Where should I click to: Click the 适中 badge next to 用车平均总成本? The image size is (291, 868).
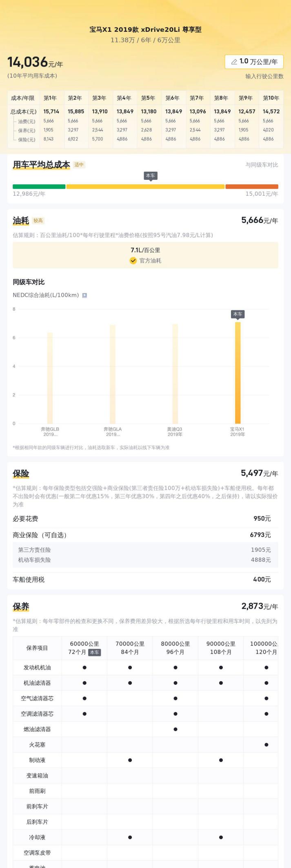(x=79, y=165)
